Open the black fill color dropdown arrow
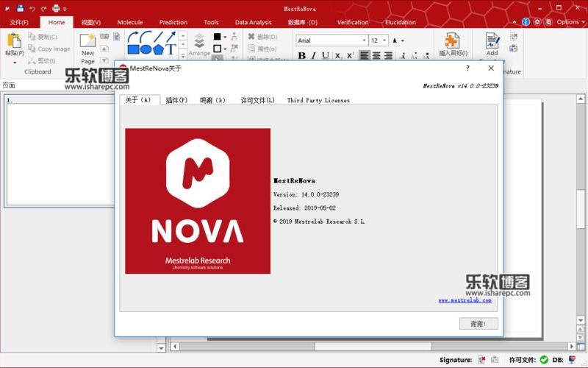Viewport: 588px width, 368px height. click(225, 37)
